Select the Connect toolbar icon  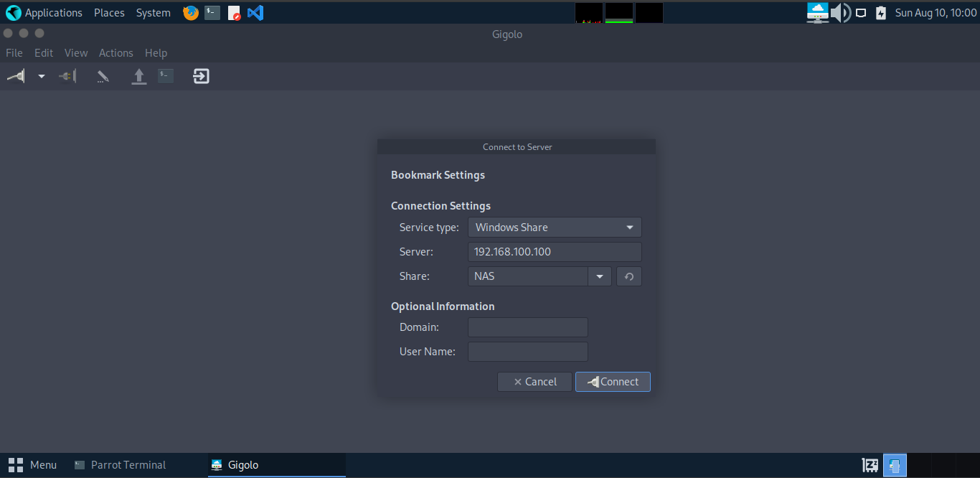click(15, 75)
